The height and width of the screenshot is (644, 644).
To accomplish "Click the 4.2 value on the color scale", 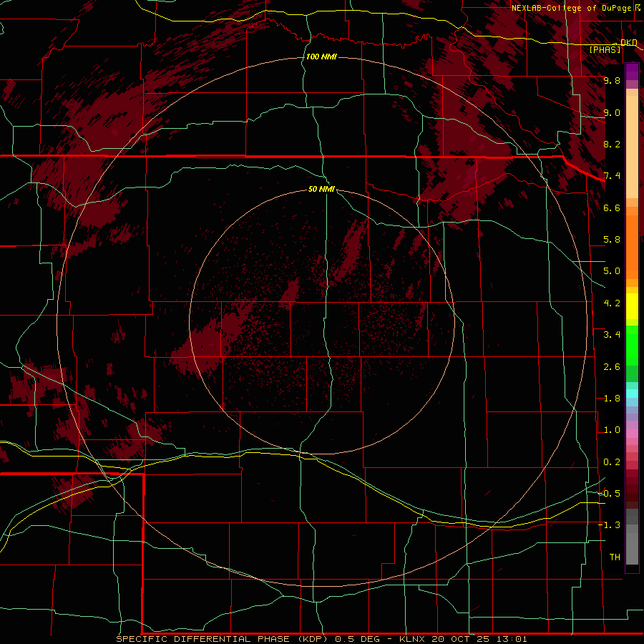I will [x=612, y=303].
